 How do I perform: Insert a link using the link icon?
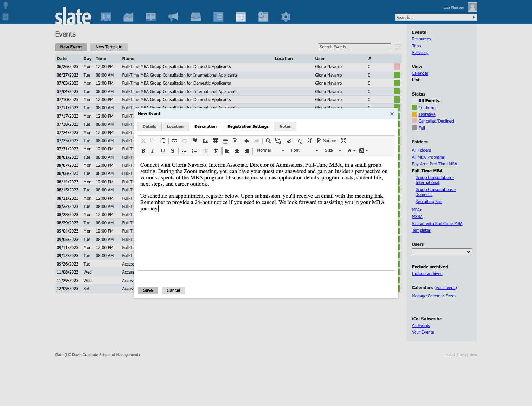174,141
